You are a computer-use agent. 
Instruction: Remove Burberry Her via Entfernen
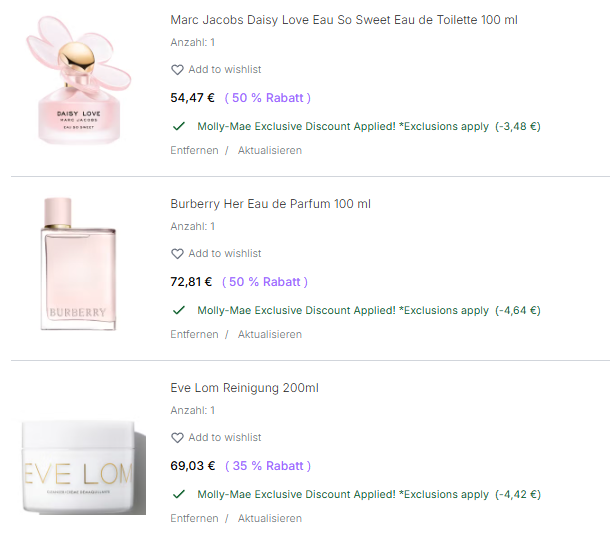[x=194, y=335]
